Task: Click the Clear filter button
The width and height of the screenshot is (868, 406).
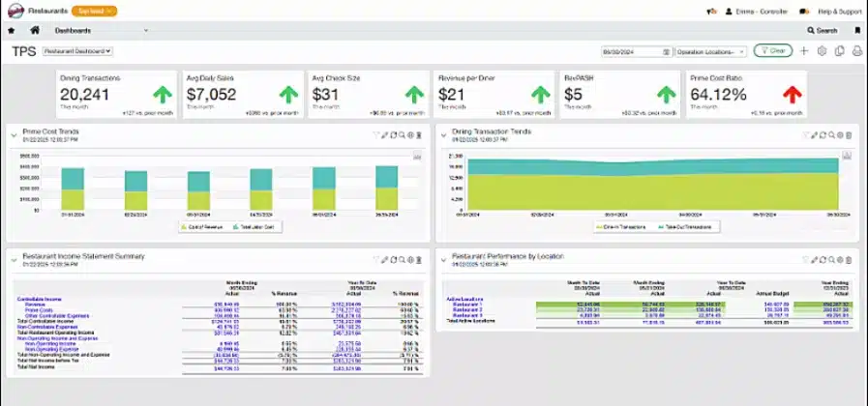Action: 773,50
